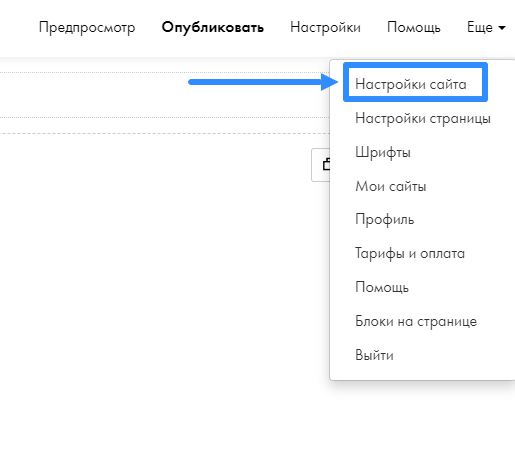Click the blue highlight frame around Настройки сайта

coord(415,82)
